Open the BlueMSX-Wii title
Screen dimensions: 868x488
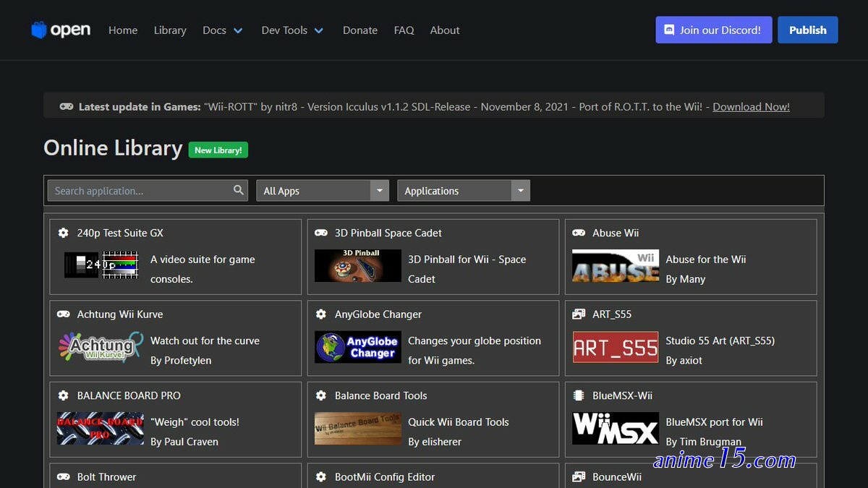click(x=622, y=395)
